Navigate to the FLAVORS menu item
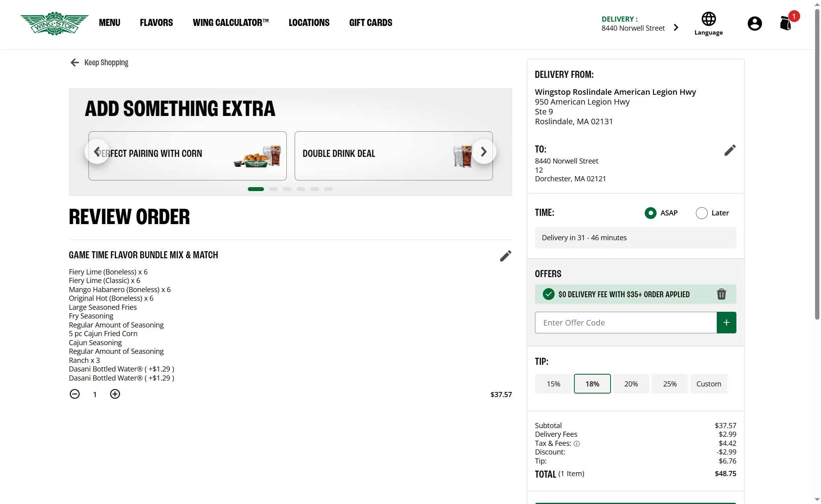Viewport: 821px width, 504px height. pos(156,22)
